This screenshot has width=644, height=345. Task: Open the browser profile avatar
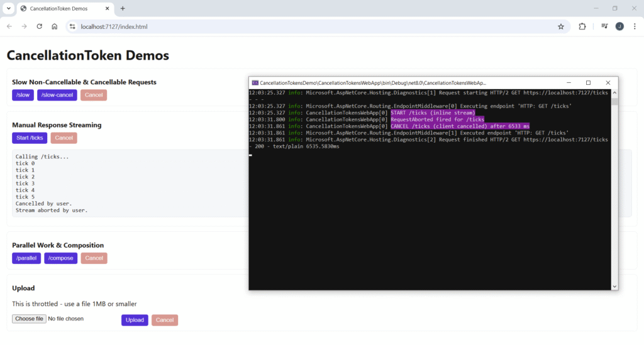click(619, 26)
